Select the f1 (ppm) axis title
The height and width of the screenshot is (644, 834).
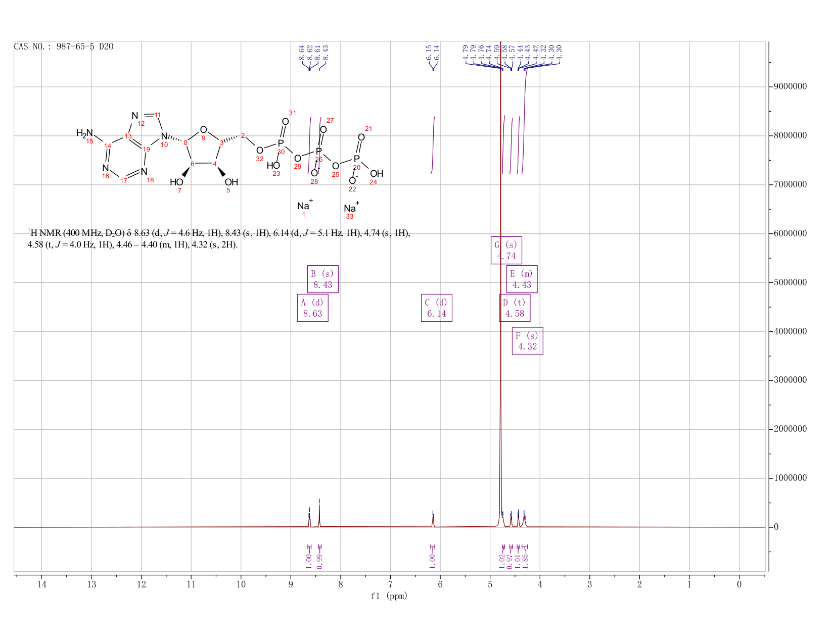(x=389, y=597)
